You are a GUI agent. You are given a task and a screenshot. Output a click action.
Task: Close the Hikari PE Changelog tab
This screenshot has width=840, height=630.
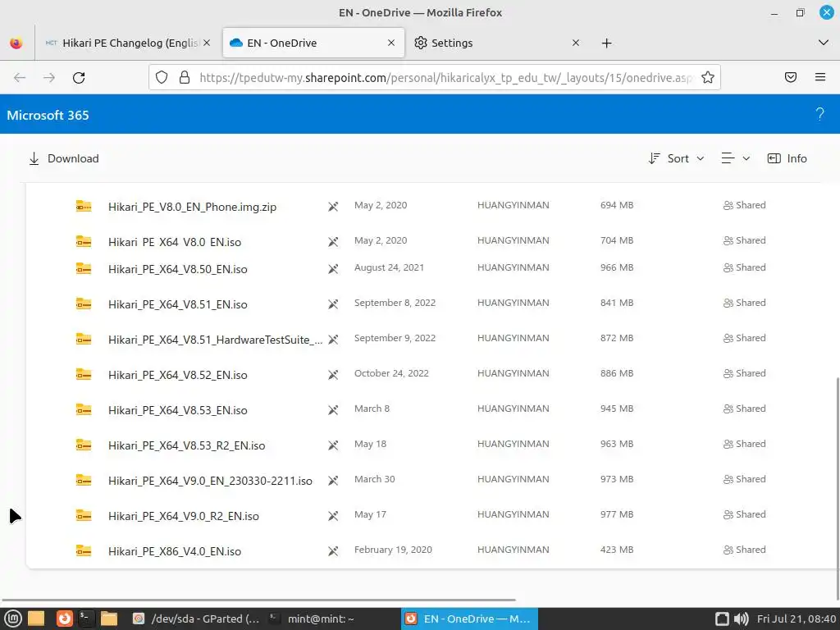207,43
